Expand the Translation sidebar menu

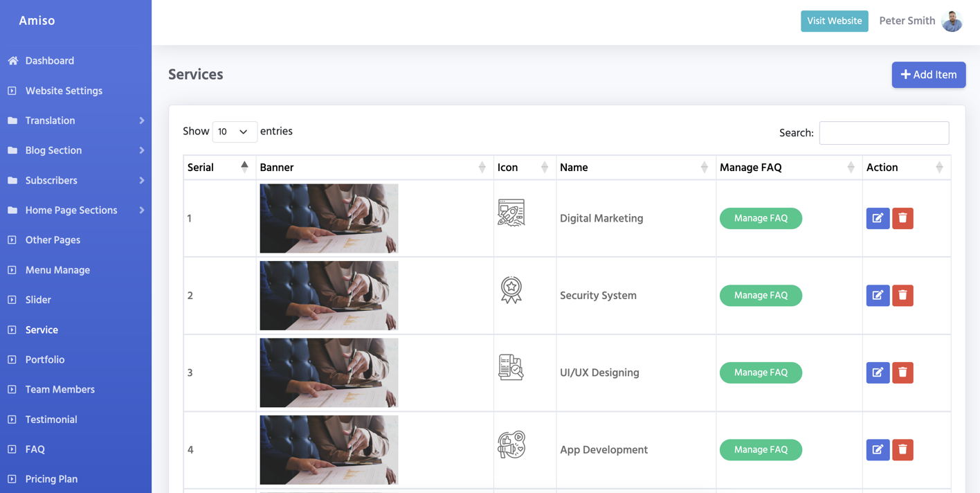click(141, 120)
